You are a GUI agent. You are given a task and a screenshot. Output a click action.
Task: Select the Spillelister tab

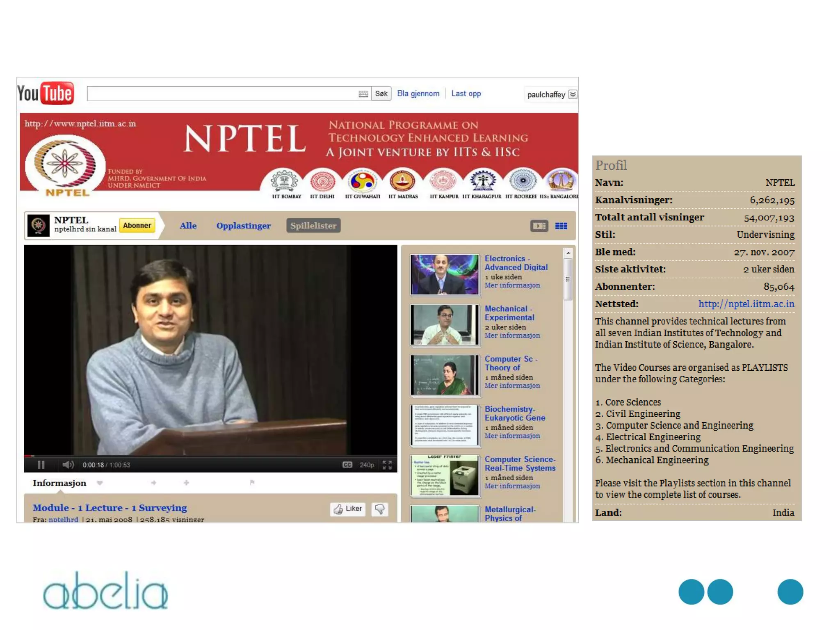click(x=313, y=226)
